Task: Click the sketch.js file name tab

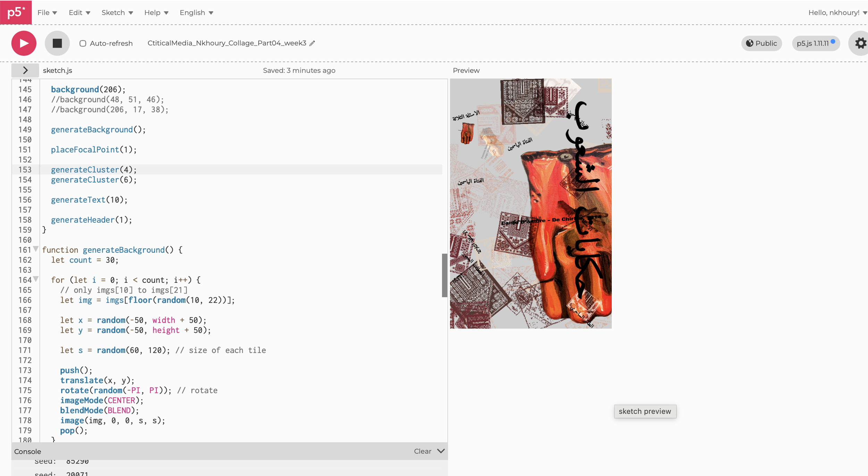Action: click(58, 70)
